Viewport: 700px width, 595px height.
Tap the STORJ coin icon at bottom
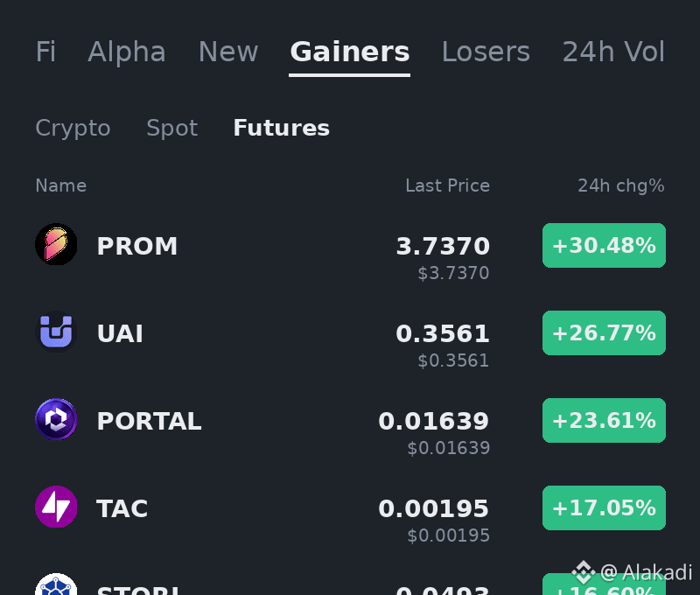pyautogui.click(x=56, y=584)
